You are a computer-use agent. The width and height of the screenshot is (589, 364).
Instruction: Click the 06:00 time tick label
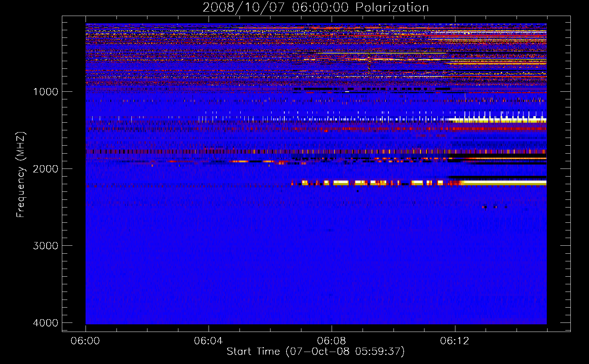(x=85, y=341)
